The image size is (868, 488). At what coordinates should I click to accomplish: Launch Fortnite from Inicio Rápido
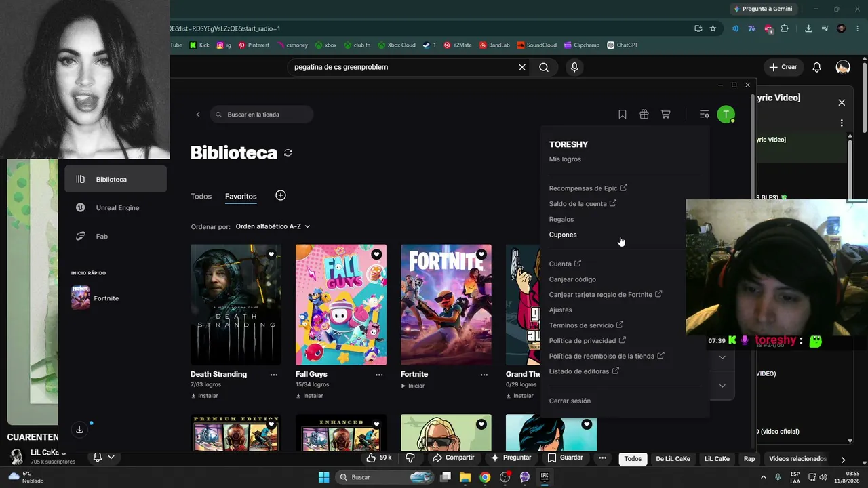tap(95, 298)
